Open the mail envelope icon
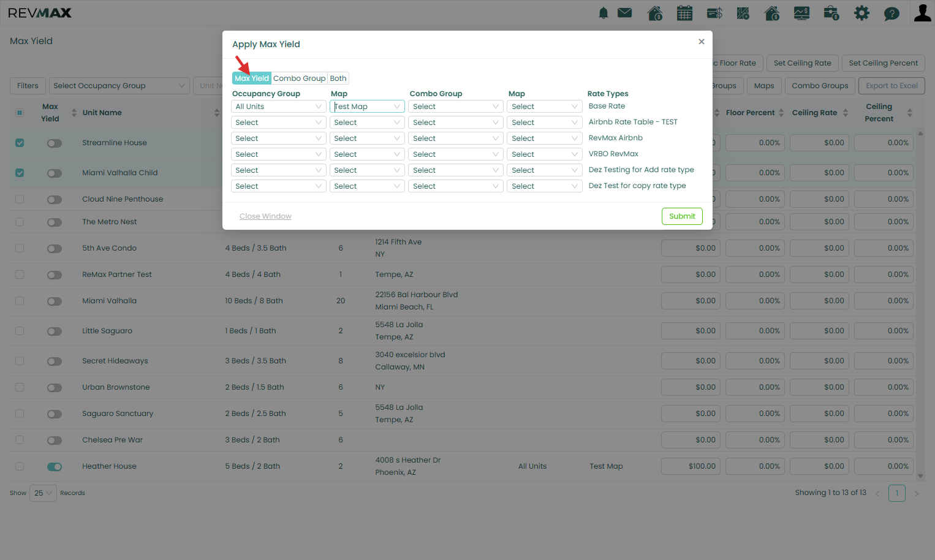This screenshot has height=560, width=935. click(625, 13)
